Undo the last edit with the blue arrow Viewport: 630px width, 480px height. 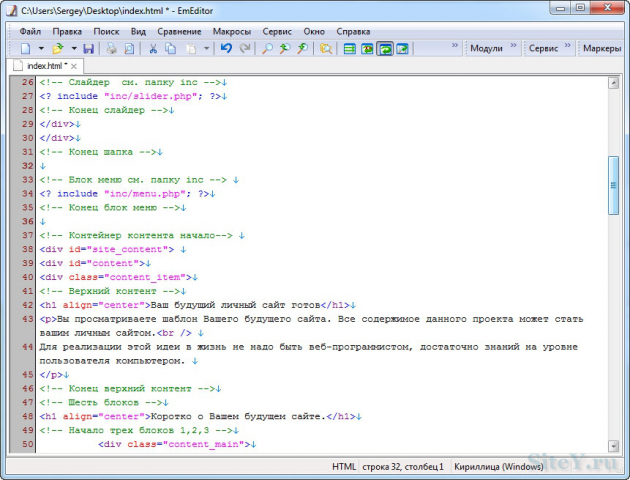[x=226, y=49]
